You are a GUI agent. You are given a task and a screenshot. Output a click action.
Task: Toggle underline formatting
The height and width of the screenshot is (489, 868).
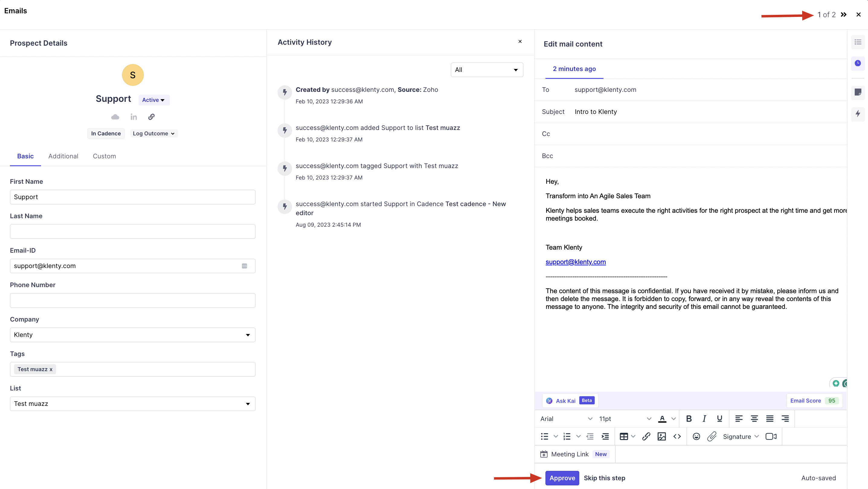[x=719, y=419]
